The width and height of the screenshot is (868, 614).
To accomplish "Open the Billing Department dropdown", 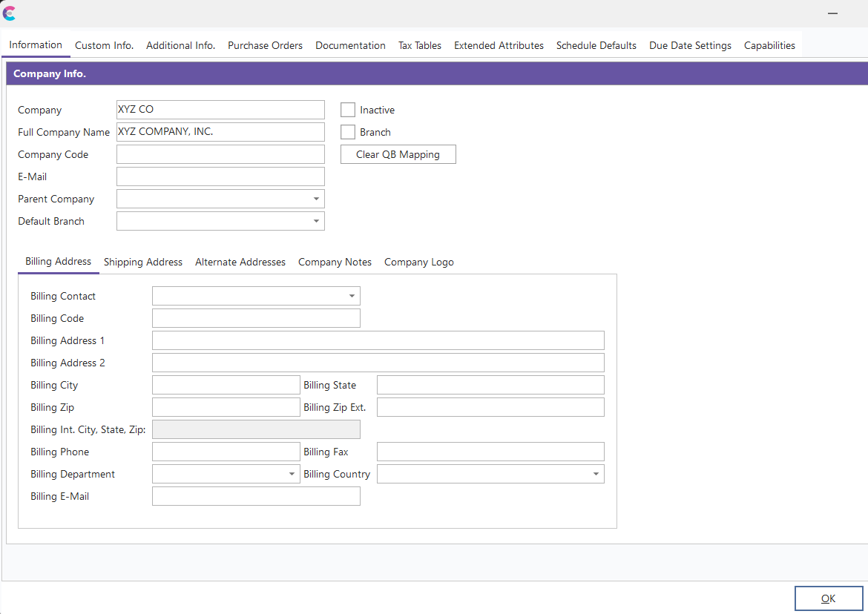I will [292, 474].
